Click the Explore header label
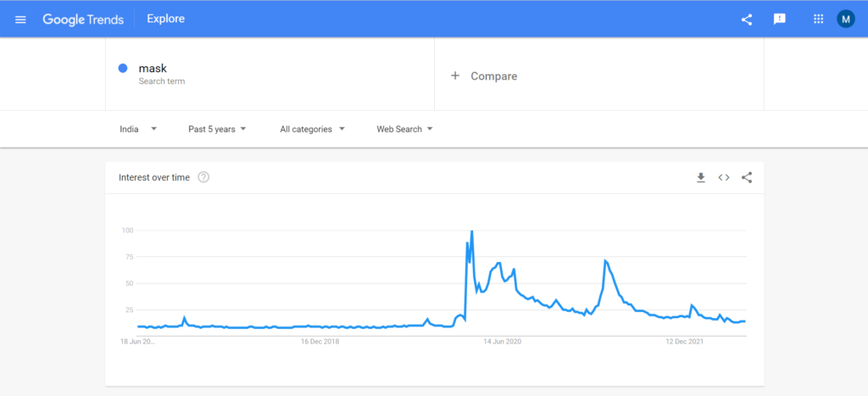Image resolution: width=868 pixels, height=396 pixels. click(x=165, y=19)
